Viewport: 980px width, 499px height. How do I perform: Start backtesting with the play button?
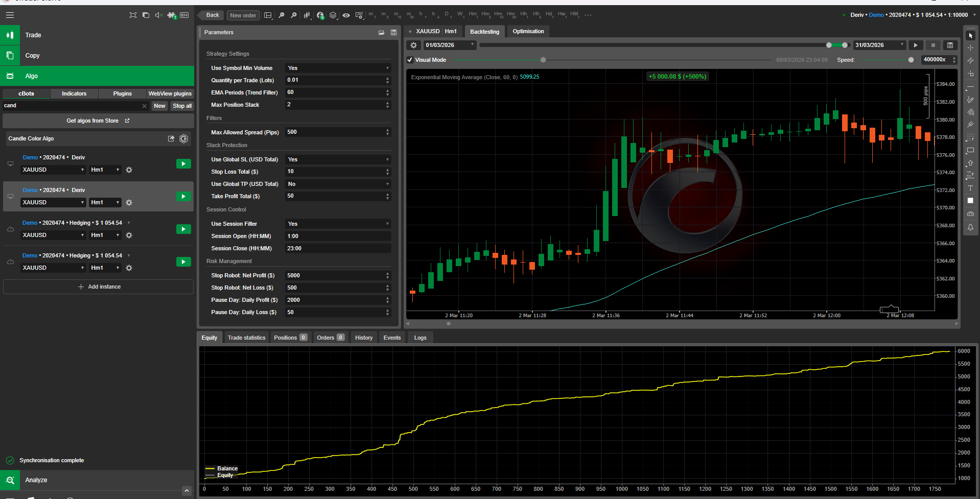(x=916, y=45)
